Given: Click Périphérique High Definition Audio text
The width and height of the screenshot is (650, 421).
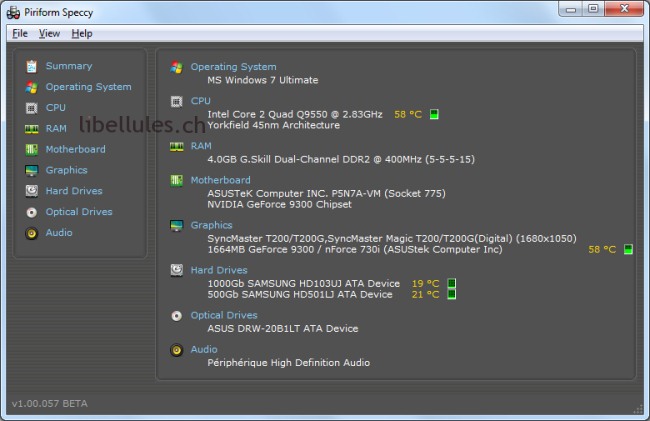Looking at the screenshot, I should [x=289, y=363].
